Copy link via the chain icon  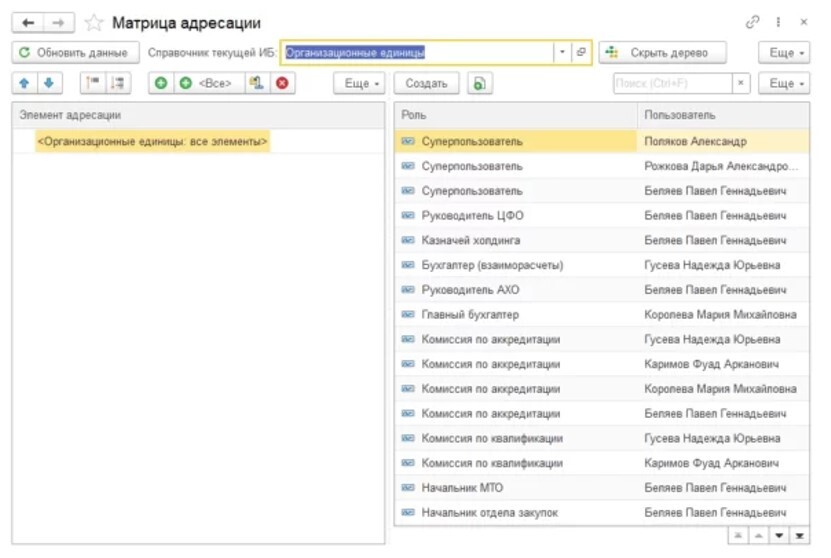752,22
